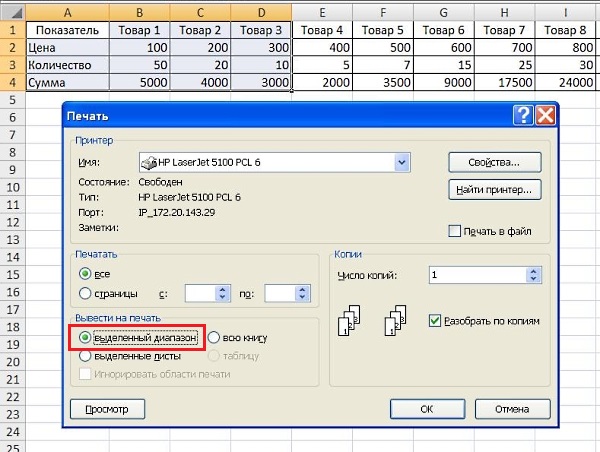Open the printer name dropdown list
The image size is (600, 452).
(x=402, y=162)
